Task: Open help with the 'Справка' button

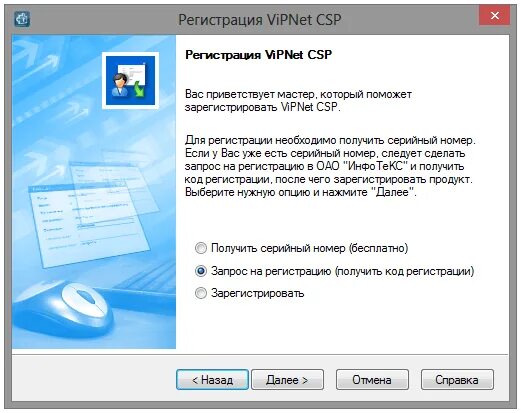Action: [457, 379]
